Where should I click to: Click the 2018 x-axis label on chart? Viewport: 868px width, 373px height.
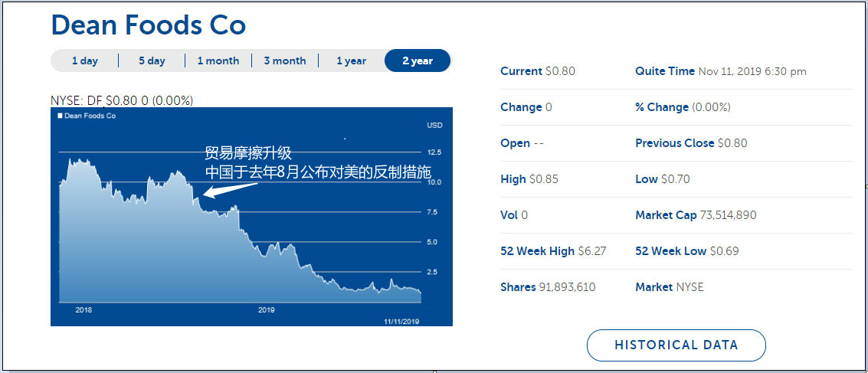pos(84,310)
